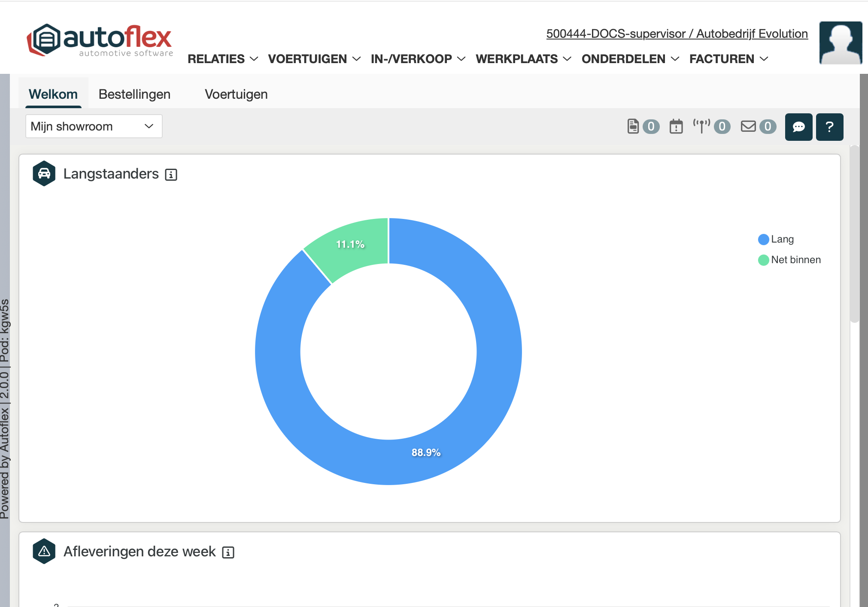Click info icon next to Afleveringen deze week
Image resolution: width=868 pixels, height=607 pixels.
point(228,552)
